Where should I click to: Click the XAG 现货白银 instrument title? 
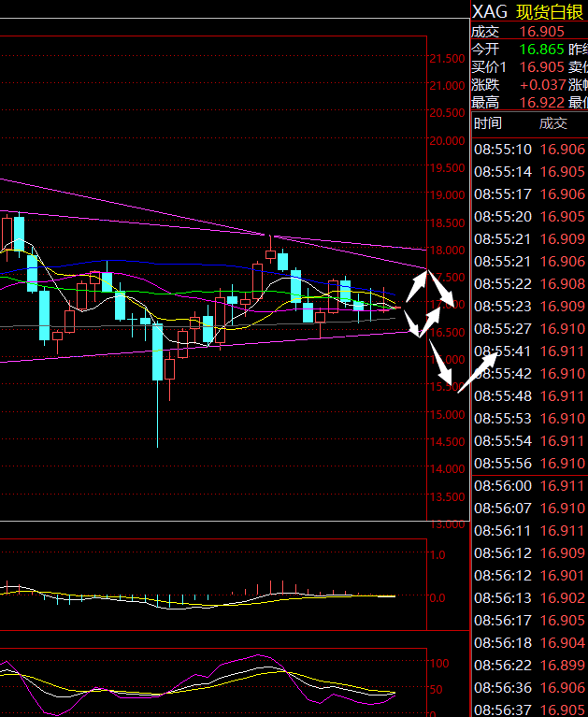click(x=528, y=12)
